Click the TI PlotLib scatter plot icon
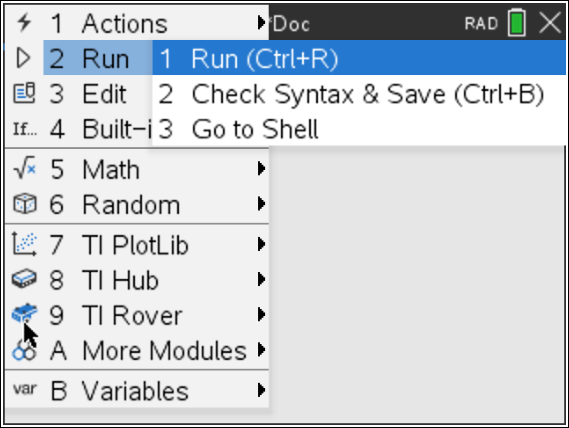Image resolution: width=569 pixels, height=428 pixels. click(x=24, y=244)
